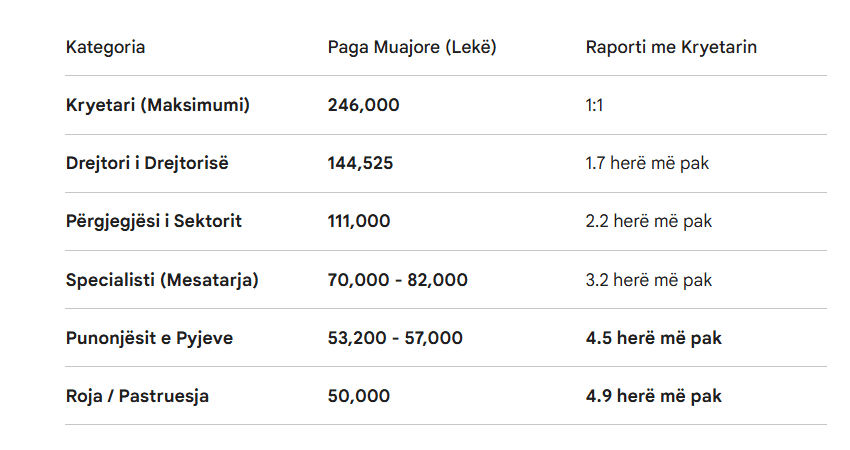Select Drejtori i Drejtorisë row label
850x450 pixels.
[147, 163]
